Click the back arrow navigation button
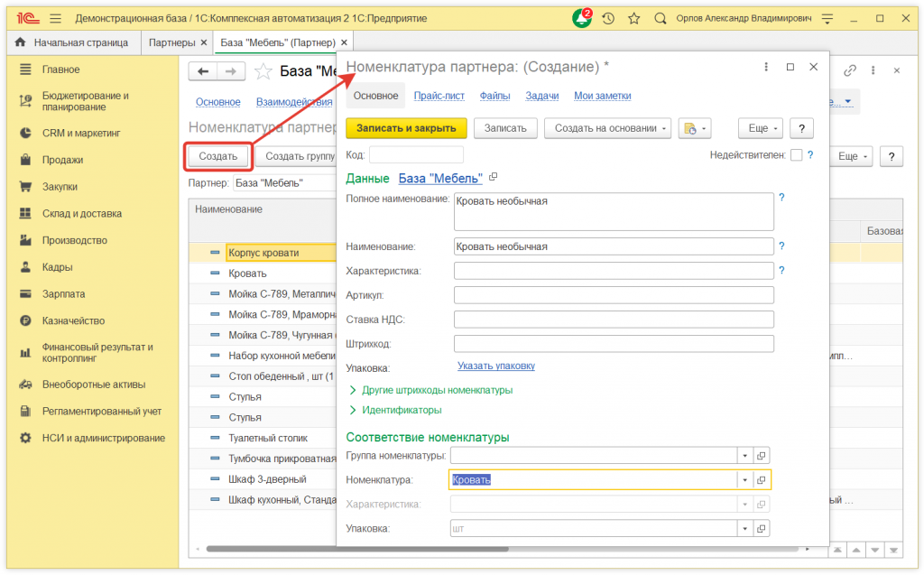The width and height of the screenshot is (924, 575). [x=203, y=71]
